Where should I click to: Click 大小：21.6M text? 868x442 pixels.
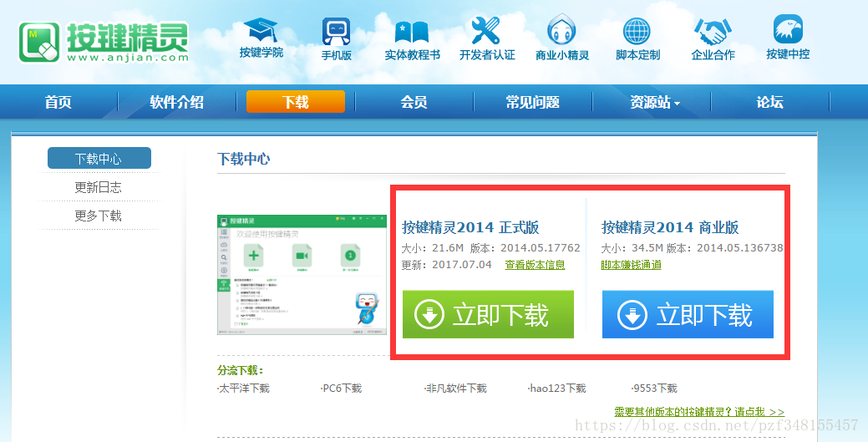433,247
